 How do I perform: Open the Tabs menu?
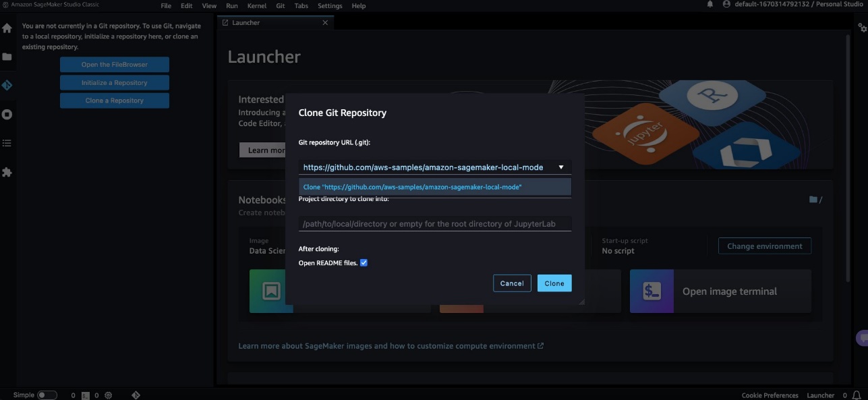[x=301, y=5]
